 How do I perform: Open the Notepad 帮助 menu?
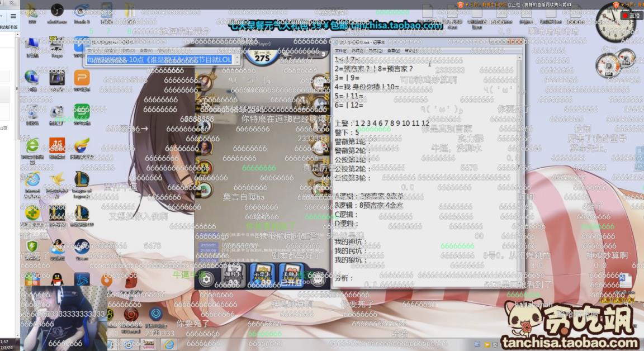click(x=411, y=51)
